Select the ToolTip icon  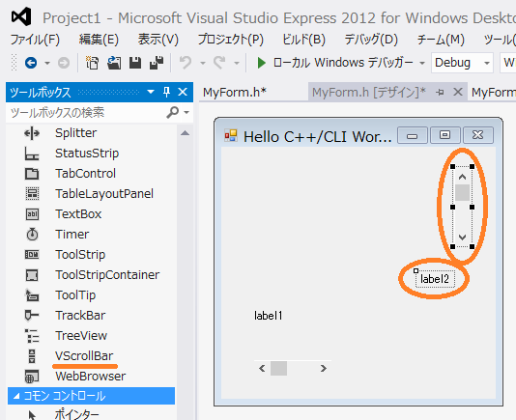[32, 295]
